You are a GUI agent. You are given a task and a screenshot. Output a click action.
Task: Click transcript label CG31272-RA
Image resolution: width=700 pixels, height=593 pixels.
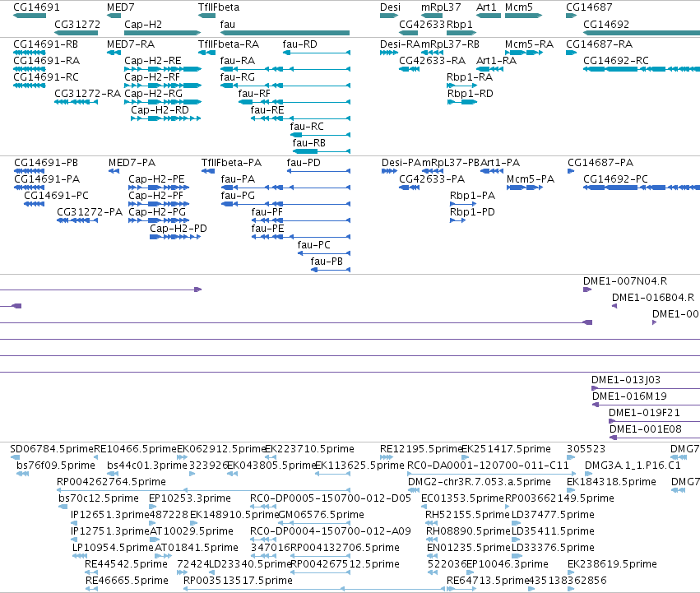(87, 94)
